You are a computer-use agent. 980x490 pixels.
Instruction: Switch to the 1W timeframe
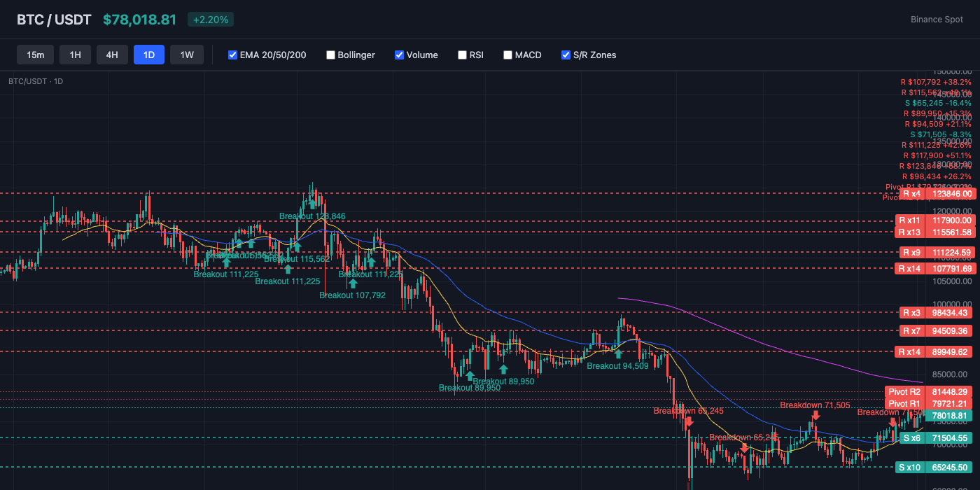186,54
